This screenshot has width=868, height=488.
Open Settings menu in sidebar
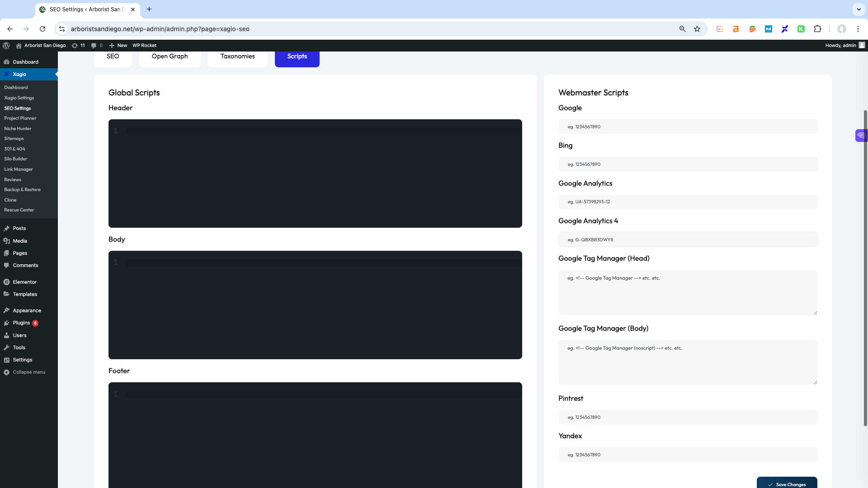coord(29,360)
